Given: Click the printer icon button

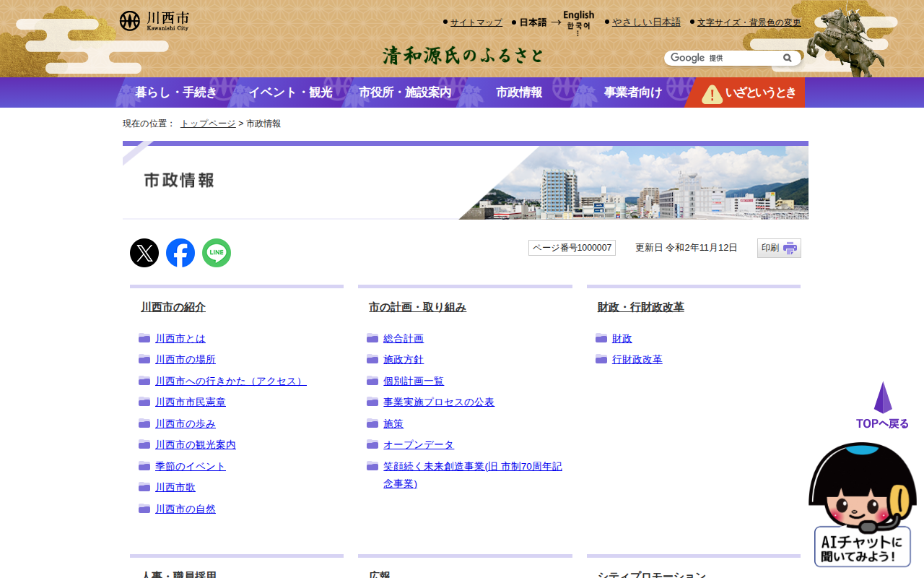Looking at the screenshot, I should click(x=779, y=248).
